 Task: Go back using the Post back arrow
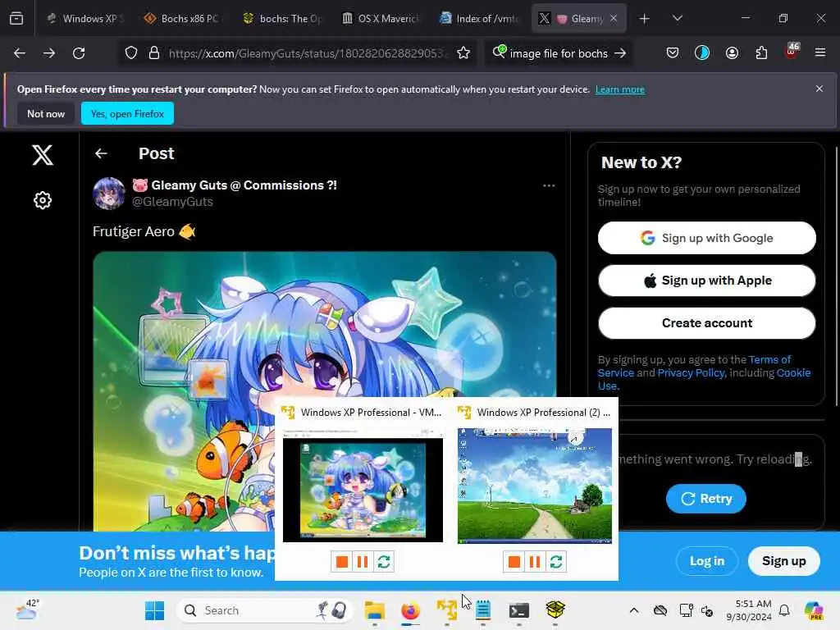[x=101, y=153]
